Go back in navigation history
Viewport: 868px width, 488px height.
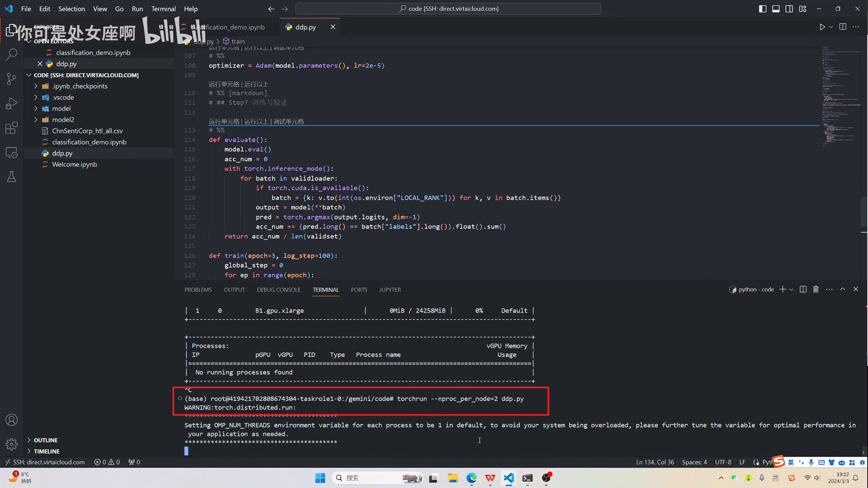271,9
